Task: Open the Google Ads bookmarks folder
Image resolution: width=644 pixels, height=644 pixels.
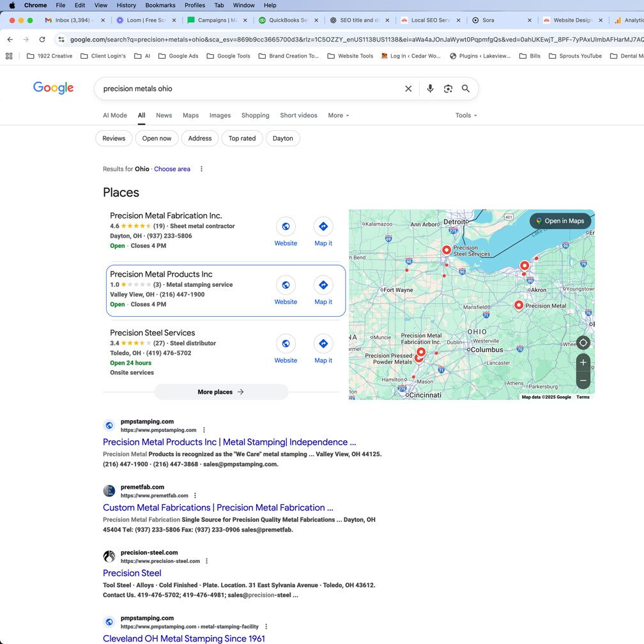Action: pos(178,56)
